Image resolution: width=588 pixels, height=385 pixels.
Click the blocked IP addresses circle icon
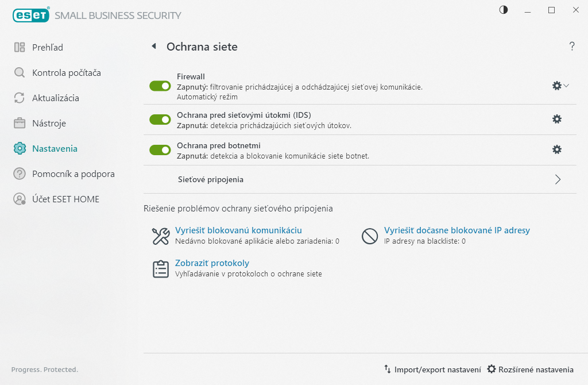tap(369, 236)
